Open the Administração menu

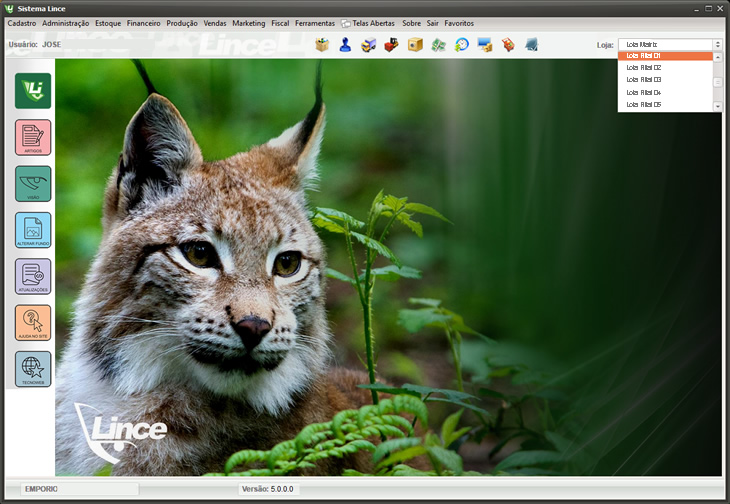click(66, 23)
